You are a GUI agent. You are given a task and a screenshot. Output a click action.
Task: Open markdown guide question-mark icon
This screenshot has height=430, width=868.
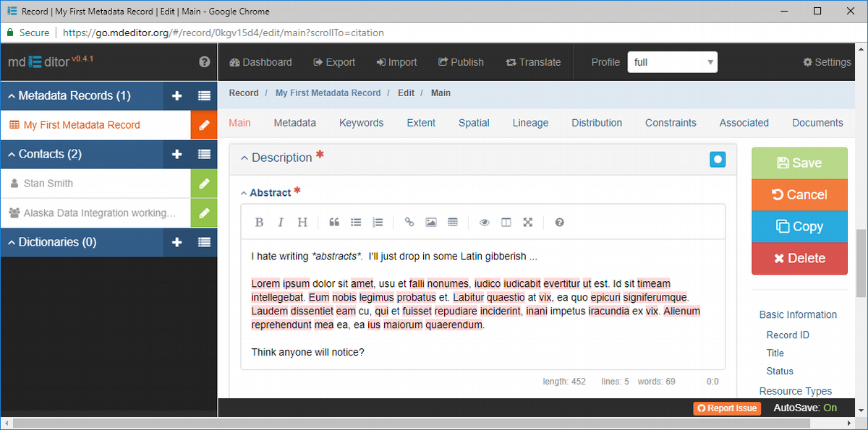[560, 223]
